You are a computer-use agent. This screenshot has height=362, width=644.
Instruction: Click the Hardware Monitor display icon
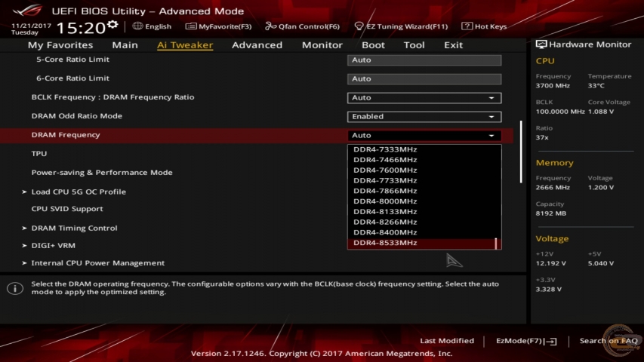click(541, 44)
